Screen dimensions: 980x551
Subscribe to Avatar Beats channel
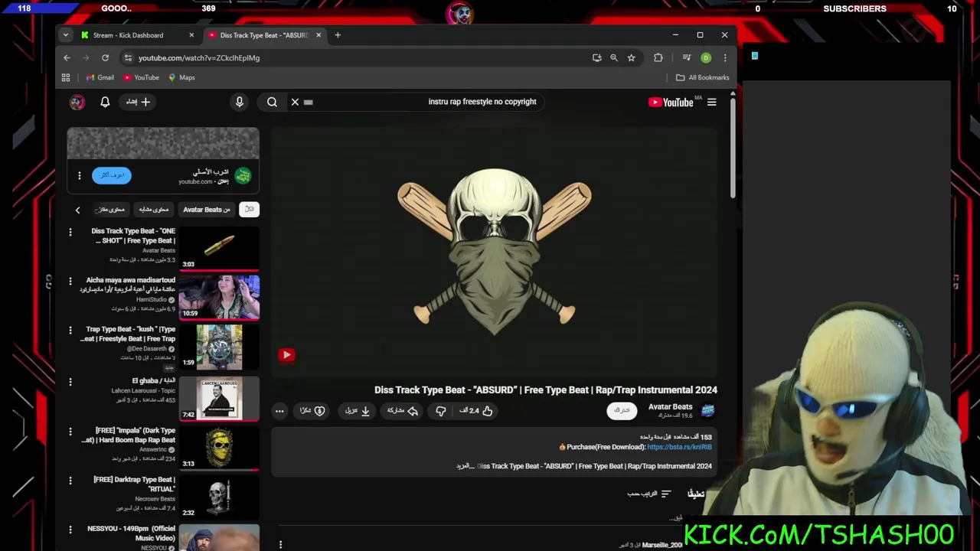pyautogui.click(x=622, y=411)
